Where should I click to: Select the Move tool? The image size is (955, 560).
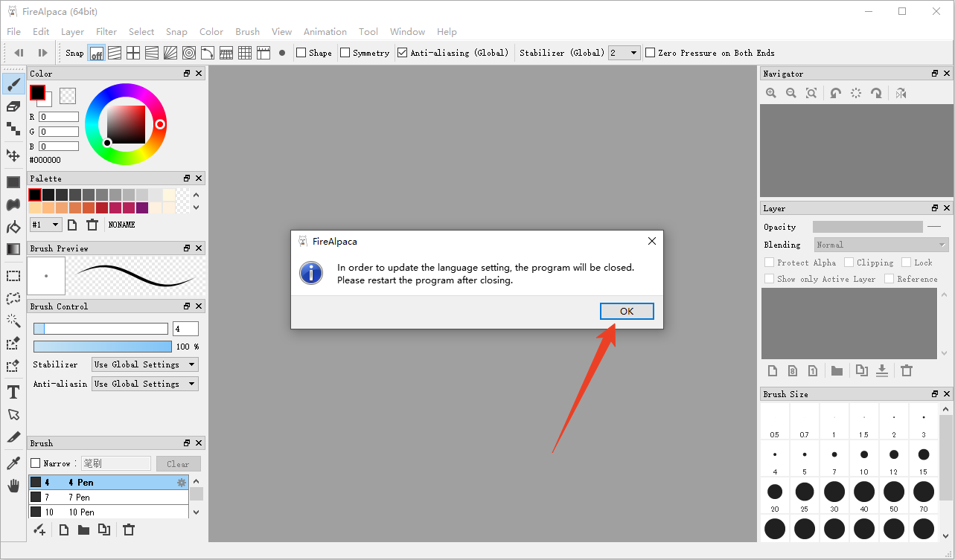pyautogui.click(x=13, y=155)
